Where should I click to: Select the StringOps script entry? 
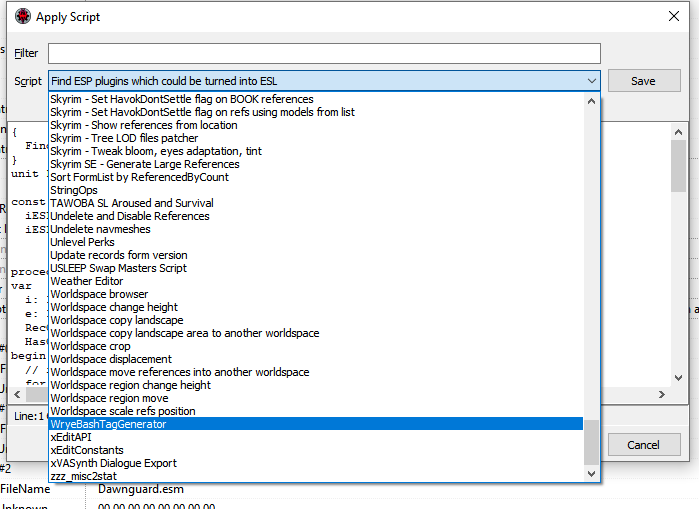point(74,190)
